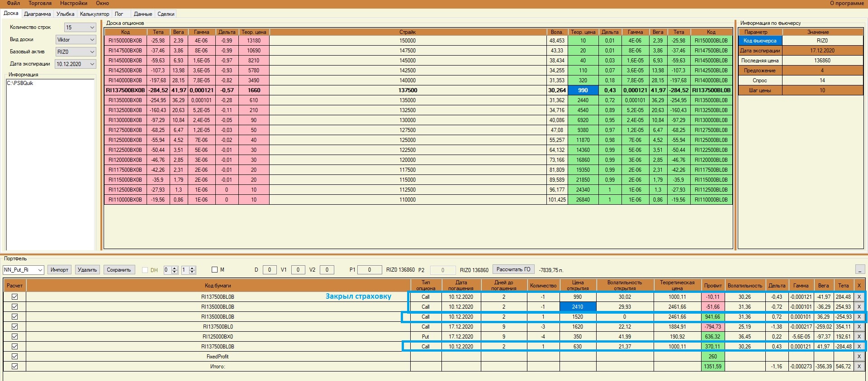This screenshot has height=381, width=868.
Task: Click the Импорт button
Action: point(59,270)
